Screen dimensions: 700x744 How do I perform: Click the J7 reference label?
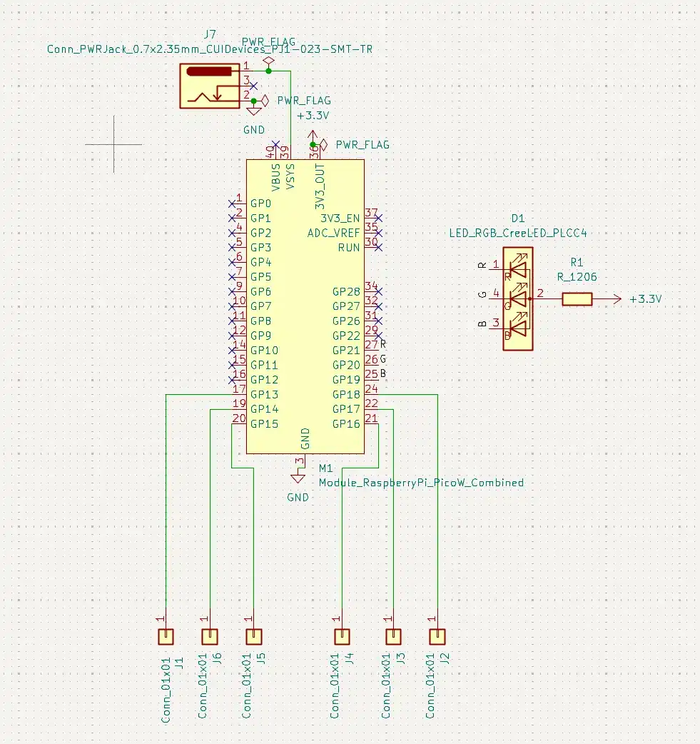[210, 34]
